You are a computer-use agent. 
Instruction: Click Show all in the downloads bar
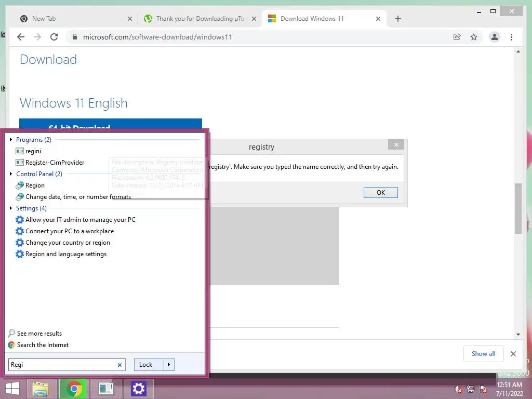[x=483, y=354]
